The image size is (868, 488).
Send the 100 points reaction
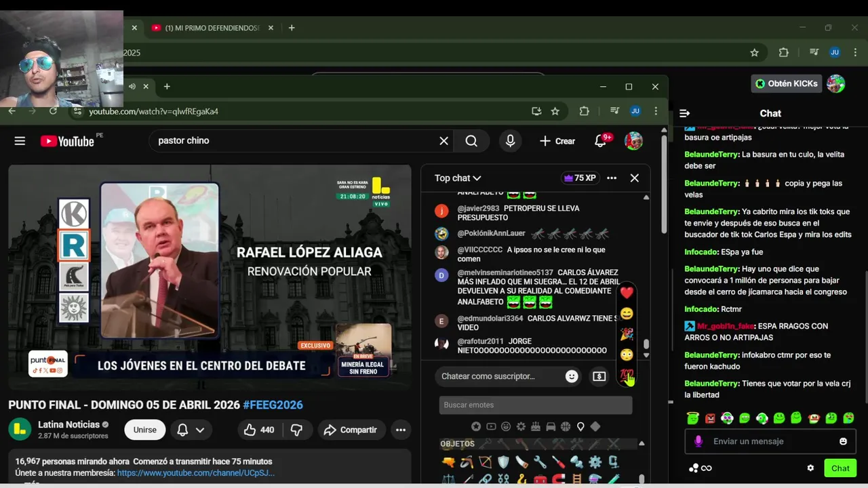[625, 375]
